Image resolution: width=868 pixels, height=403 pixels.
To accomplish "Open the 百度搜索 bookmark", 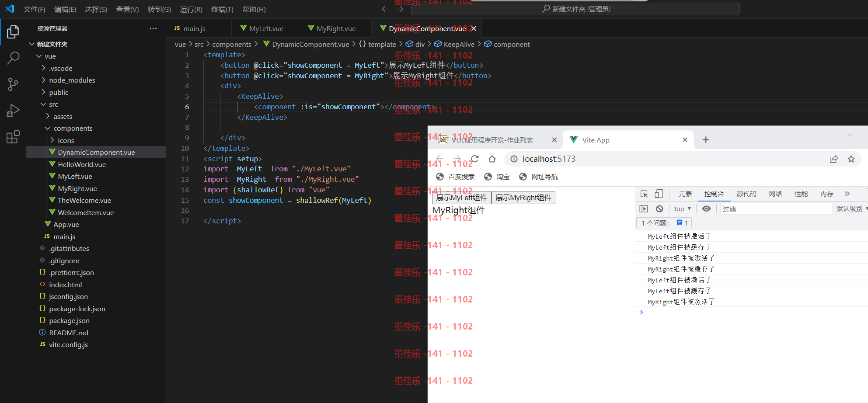I will point(456,177).
